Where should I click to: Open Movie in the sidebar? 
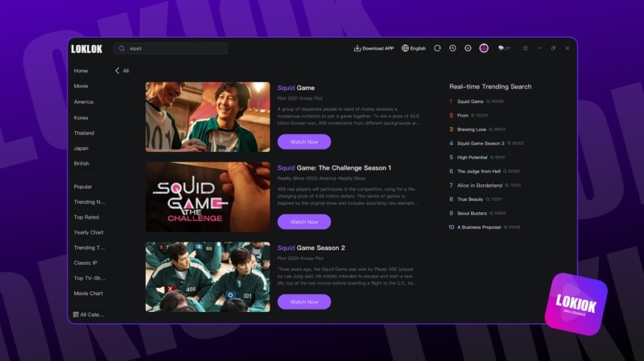tap(81, 86)
